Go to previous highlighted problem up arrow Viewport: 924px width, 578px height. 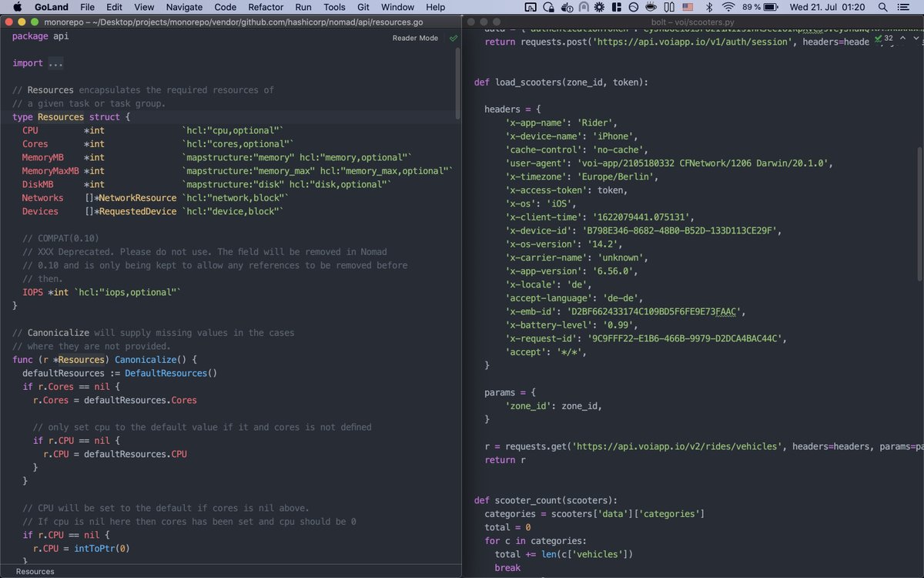point(901,38)
